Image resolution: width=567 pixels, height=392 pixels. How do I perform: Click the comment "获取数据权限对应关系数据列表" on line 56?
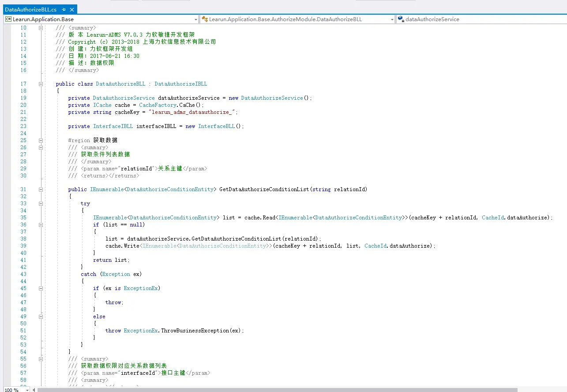(x=124, y=366)
